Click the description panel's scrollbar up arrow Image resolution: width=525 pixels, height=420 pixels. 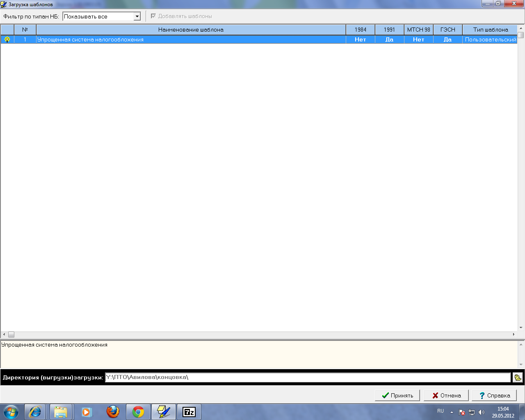tap(521, 345)
